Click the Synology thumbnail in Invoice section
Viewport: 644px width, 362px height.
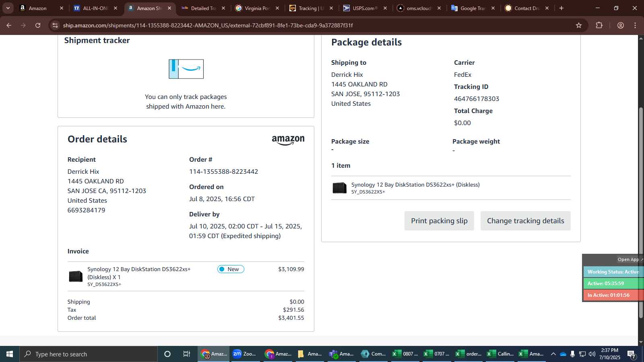click(x=76, y=276)
